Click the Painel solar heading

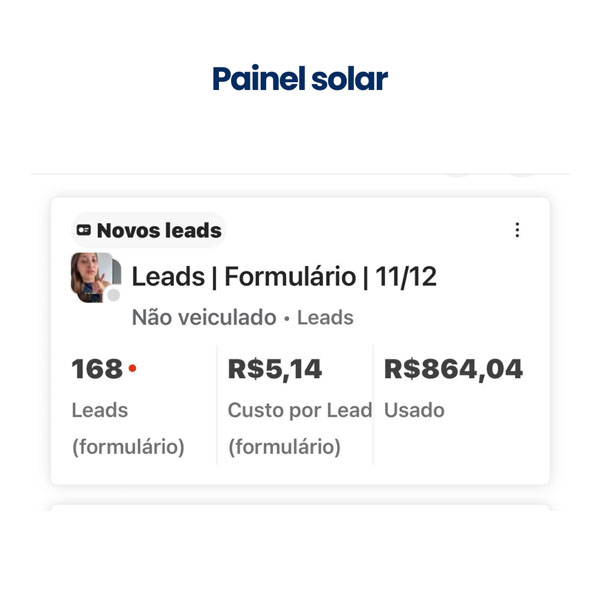coord(300,79)
